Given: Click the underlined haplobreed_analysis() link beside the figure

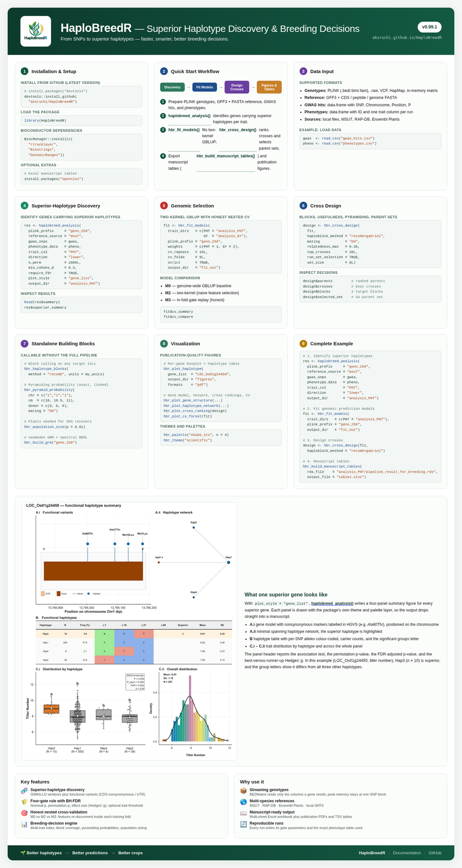Looking at the screenshot, I should [x=332, y=604].
